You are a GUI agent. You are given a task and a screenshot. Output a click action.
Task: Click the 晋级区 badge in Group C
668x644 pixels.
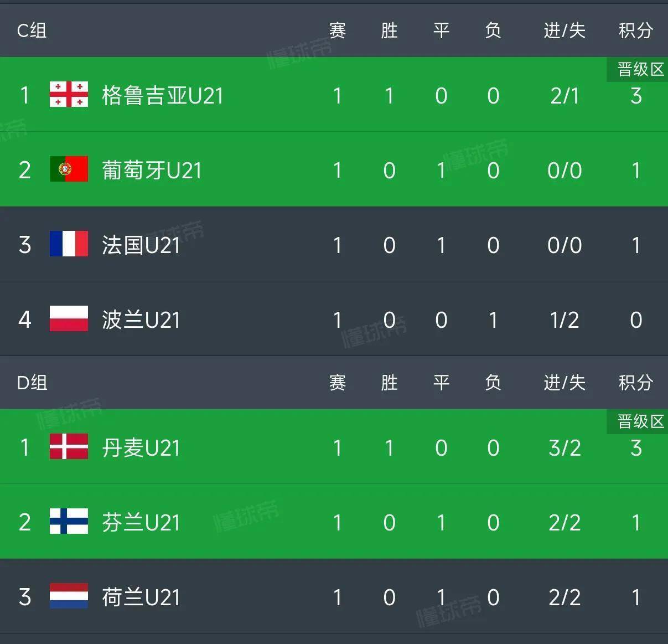(637, 69)
